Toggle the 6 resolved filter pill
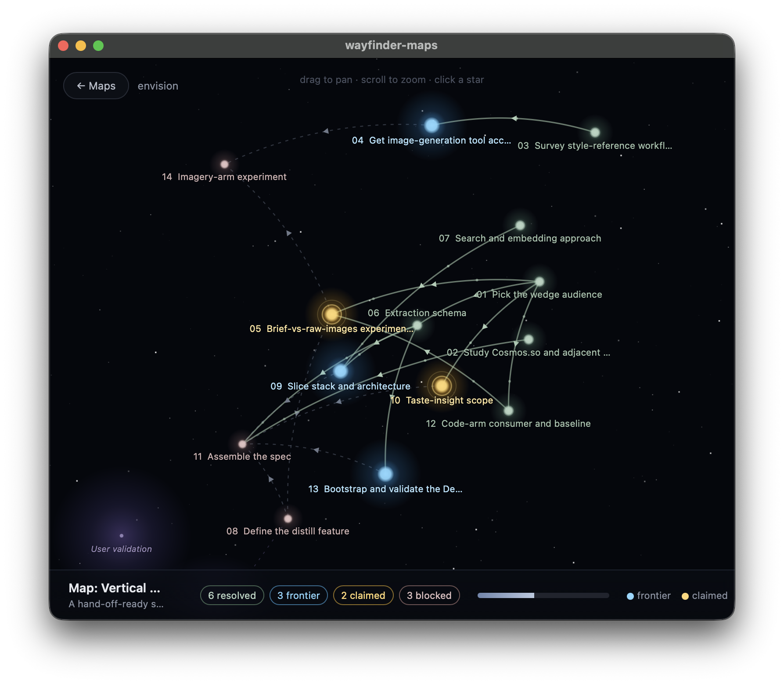Screen dimensions: 784x685 point(232,595)
